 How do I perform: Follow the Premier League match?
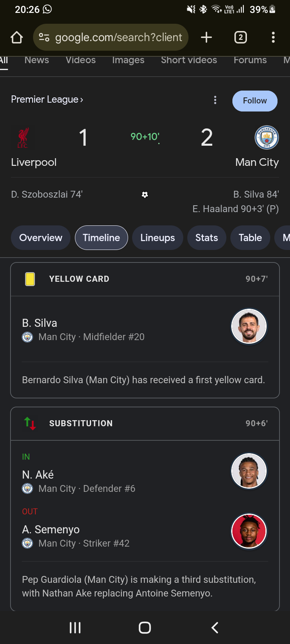pos(255,101)
